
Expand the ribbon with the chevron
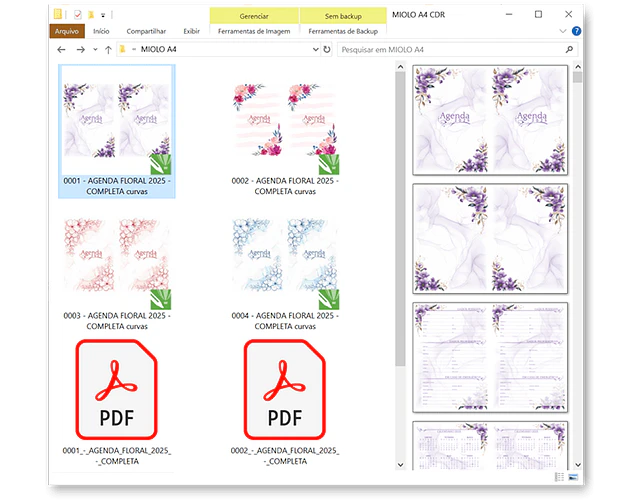tap(562, 31)
